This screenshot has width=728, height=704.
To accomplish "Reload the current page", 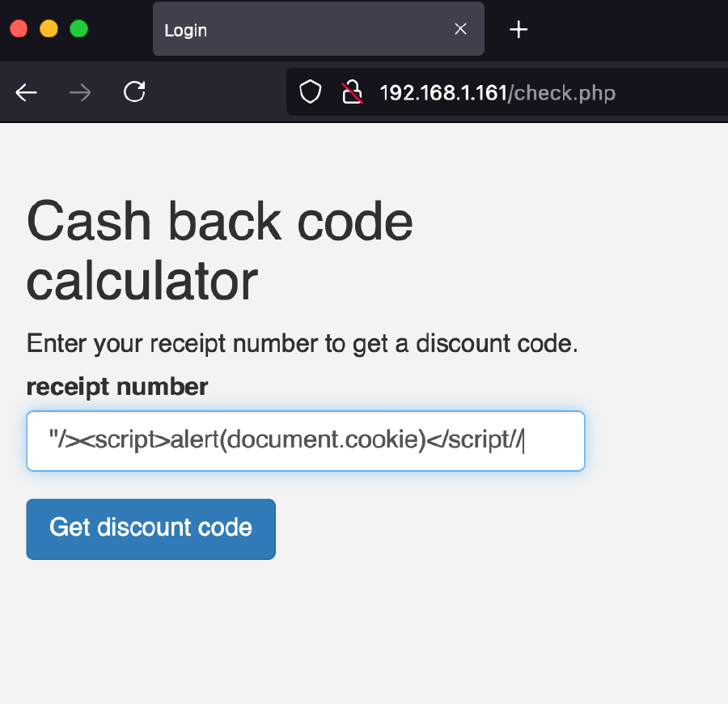I will [x=134, y=92].
